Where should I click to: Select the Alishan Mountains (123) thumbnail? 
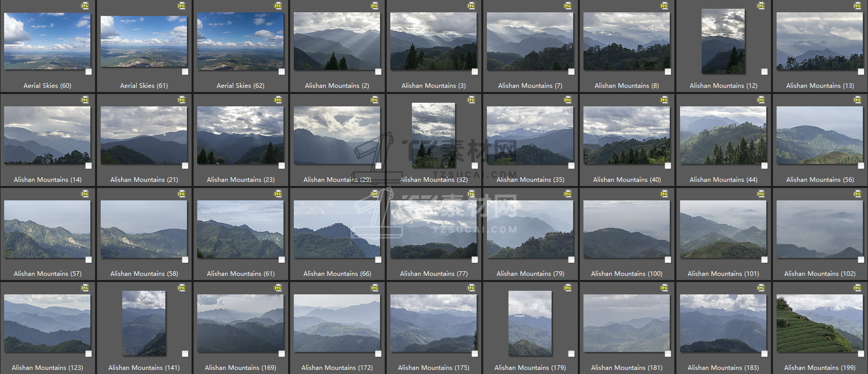(x=47, y=323)
